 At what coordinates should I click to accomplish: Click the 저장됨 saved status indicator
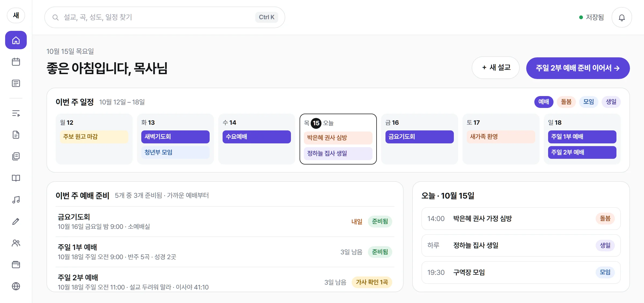(591, 17)
